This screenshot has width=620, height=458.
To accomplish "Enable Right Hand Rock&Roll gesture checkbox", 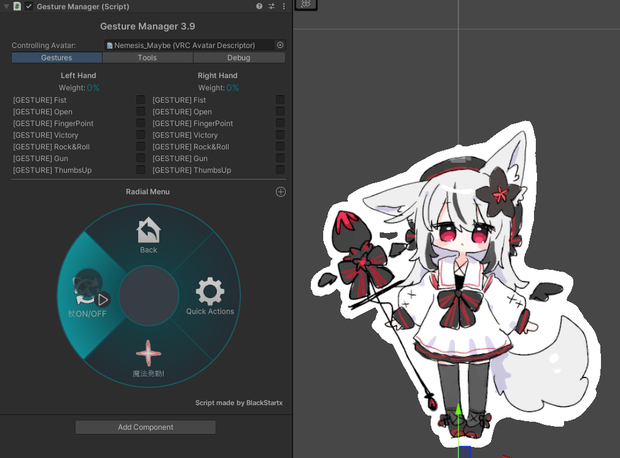I will click(280, 146).
